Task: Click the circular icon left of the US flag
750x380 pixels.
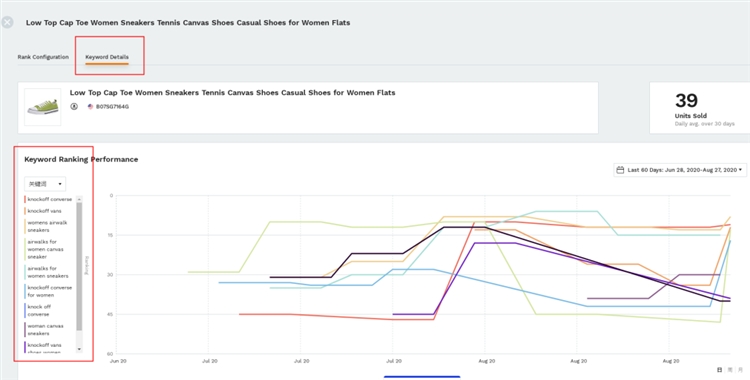Action: point(74,107)
